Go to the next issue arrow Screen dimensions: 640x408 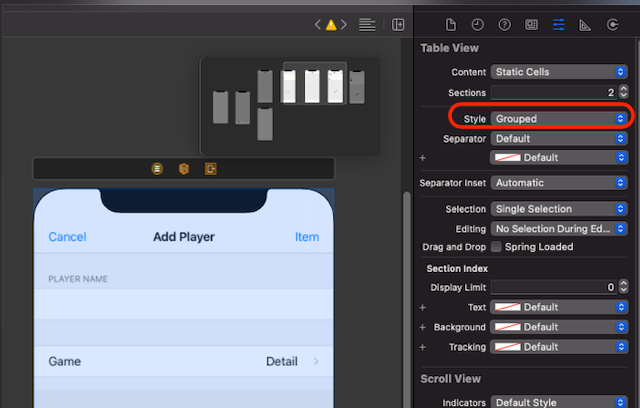[x=344, y=25]
